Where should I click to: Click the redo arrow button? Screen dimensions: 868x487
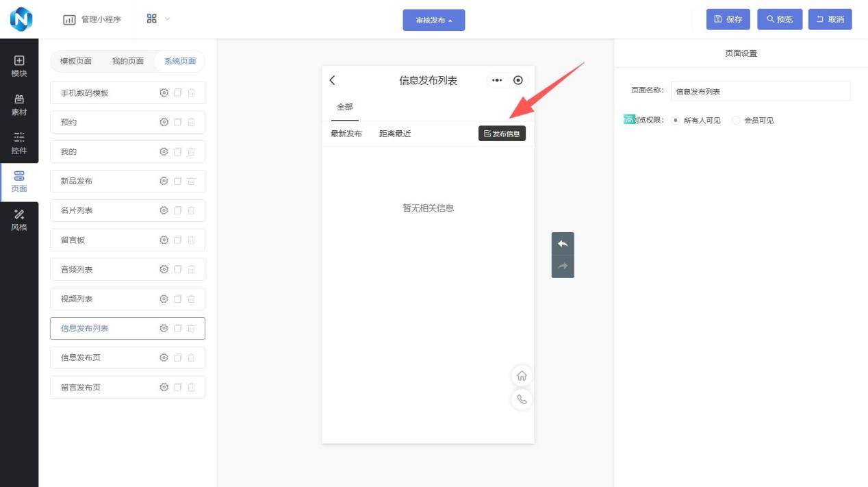pos(563,266)
